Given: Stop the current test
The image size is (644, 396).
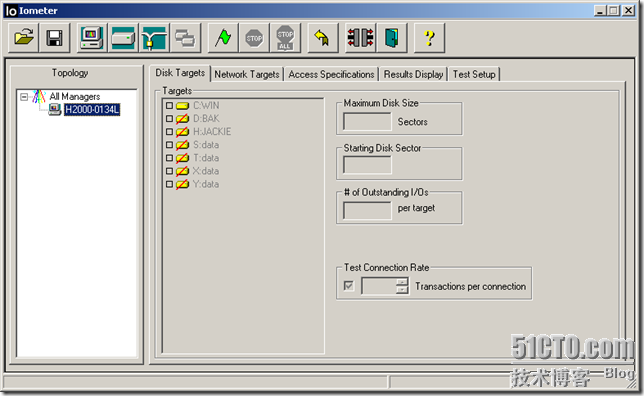Looking at the screenshot, I should tap(254, 38).
